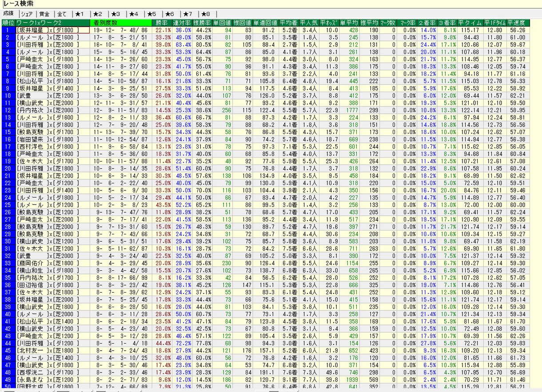Sort by the 2着率 column header
Viewport: 542px width, 392px height.
(427, 23)
